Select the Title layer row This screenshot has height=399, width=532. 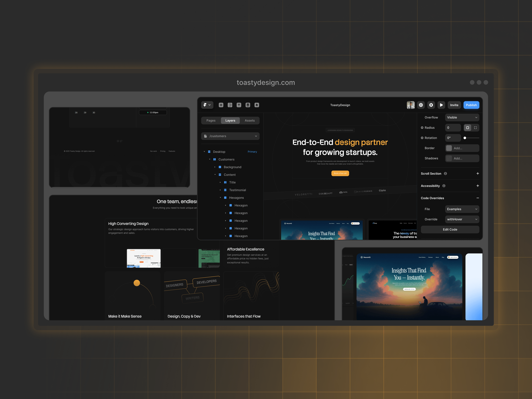click(x=230, y=182)
